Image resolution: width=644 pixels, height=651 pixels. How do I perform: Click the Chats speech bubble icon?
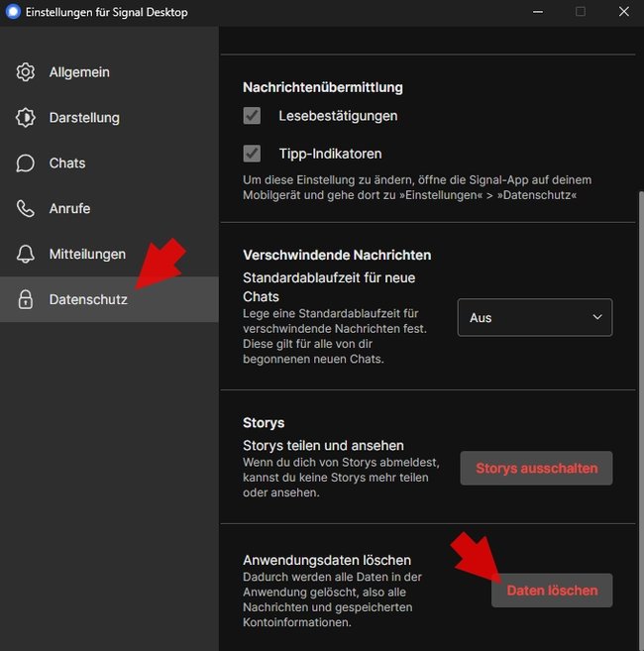(x=26, y=163)
